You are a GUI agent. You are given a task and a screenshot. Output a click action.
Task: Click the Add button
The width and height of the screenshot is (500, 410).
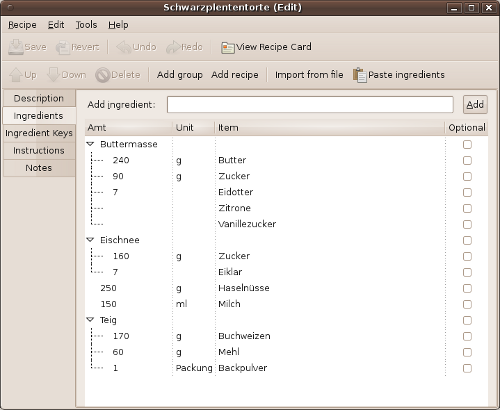475,105
